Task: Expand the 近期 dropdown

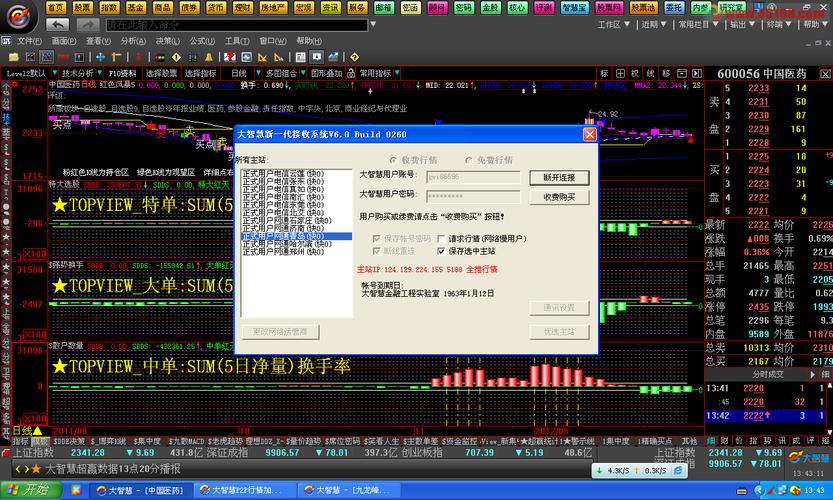Action: click(653, 24)
